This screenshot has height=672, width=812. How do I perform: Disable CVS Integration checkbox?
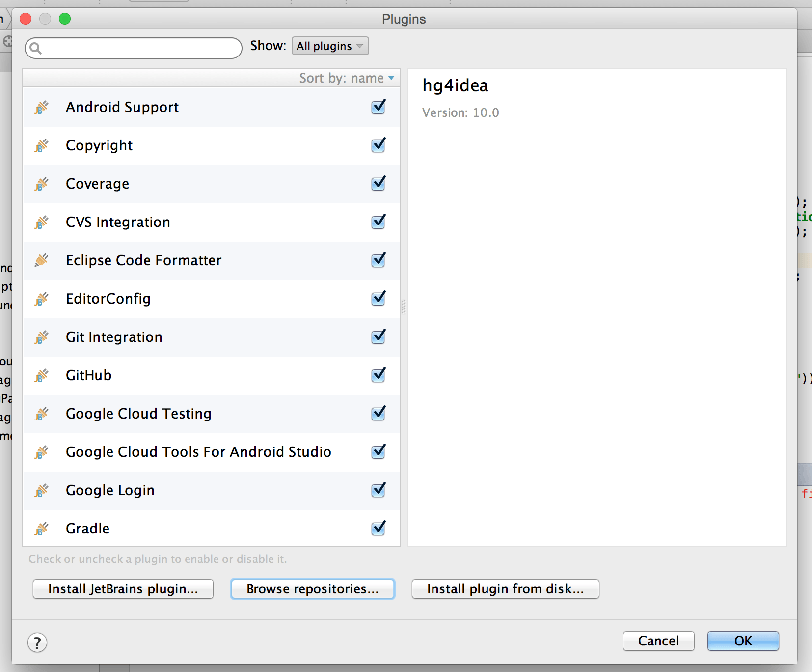click(379, 222)
